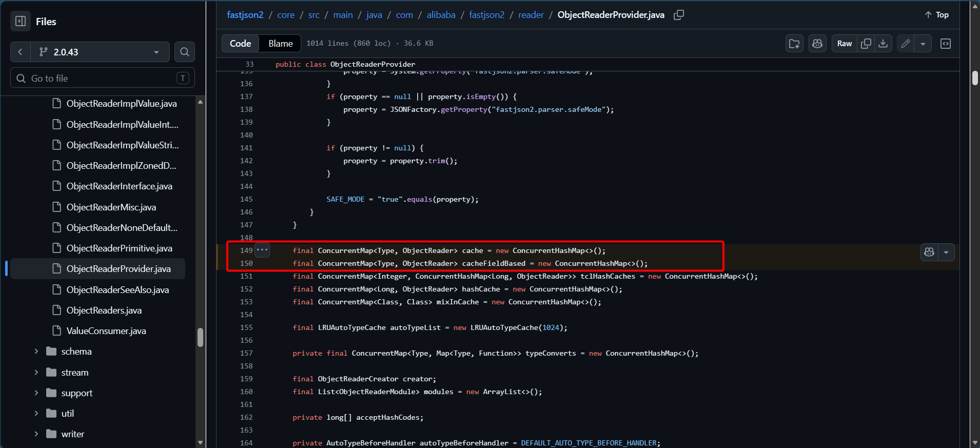This screenshot has width=980, height=448.
Task: Click getProperty method on line 138
Action: [464, 109]
